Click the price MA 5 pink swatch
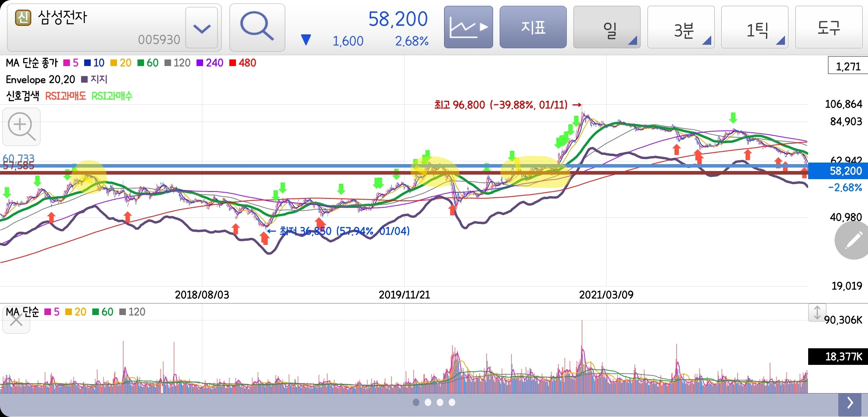Viewport: 868px width, 417px height. pos(66,63)
